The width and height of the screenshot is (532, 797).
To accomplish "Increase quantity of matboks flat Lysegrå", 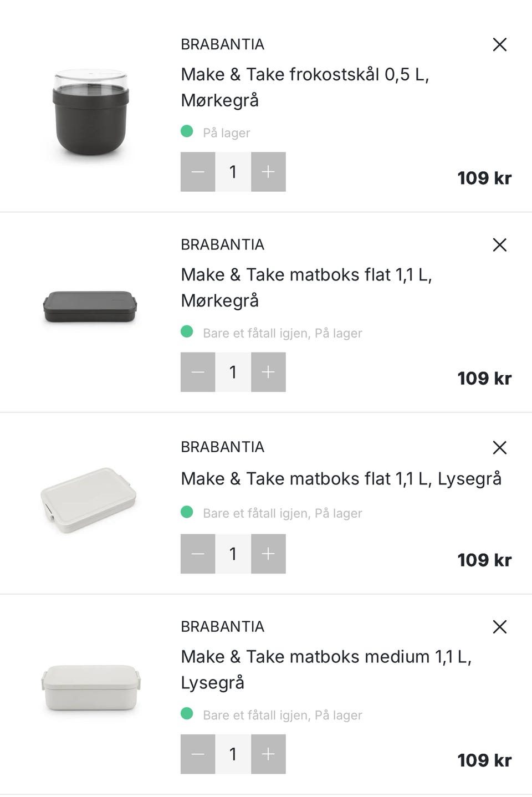I will pos(268,554).
